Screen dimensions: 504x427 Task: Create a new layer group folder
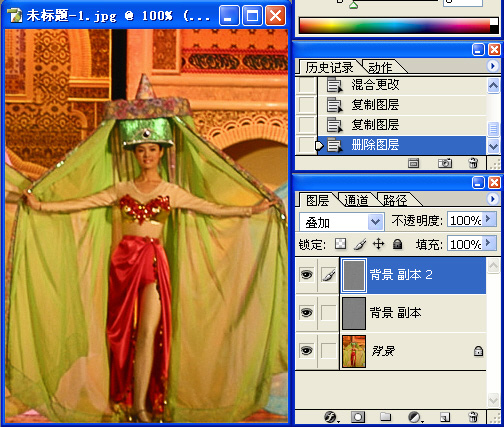pos(385,417)
